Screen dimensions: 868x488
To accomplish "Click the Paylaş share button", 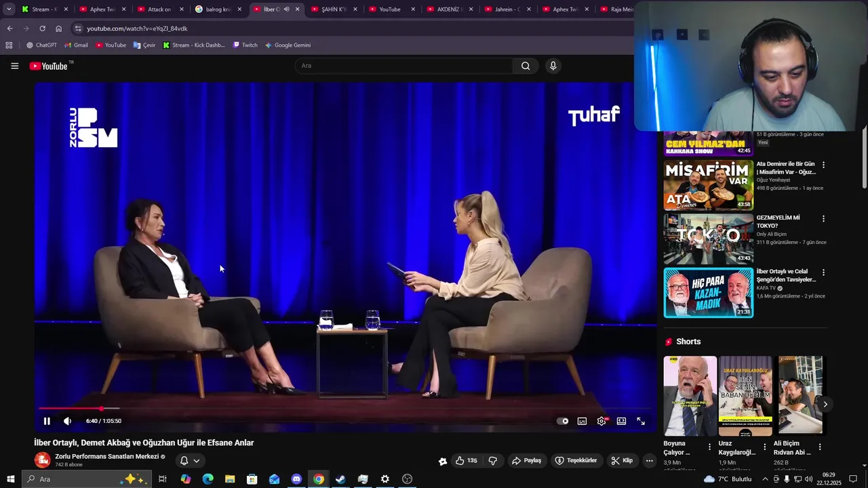I will pos(526,460).
